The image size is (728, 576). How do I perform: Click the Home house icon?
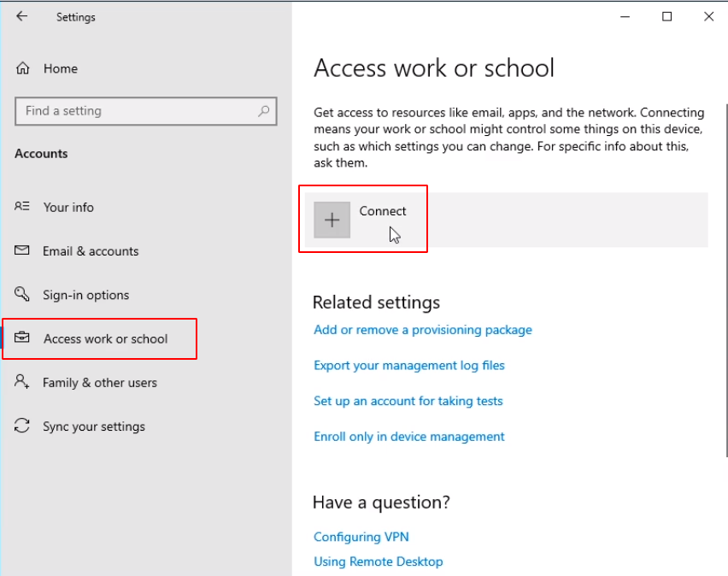coord(23,68)
